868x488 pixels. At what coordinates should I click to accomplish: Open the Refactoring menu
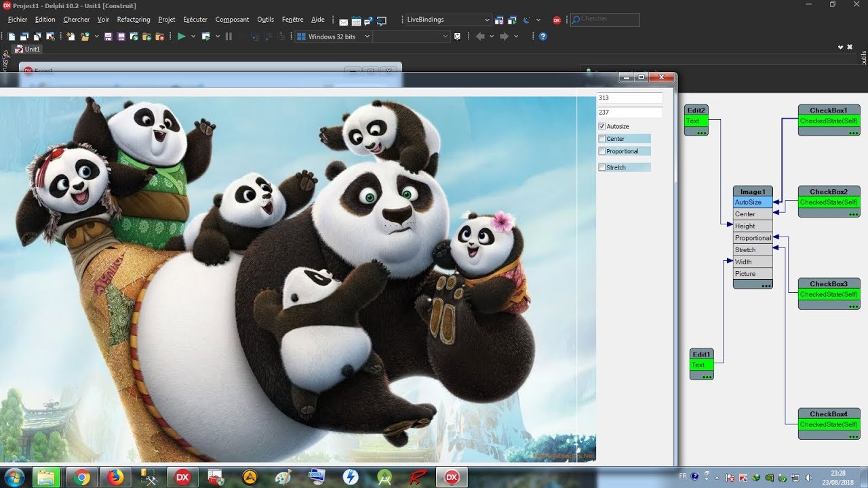pyautogui.click(x=134, y=20)
